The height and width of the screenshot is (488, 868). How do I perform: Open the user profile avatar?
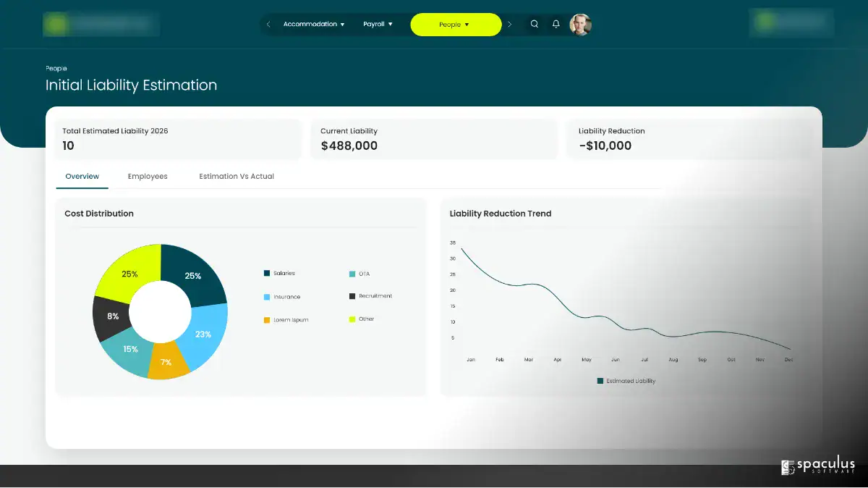tap(580, 25)
